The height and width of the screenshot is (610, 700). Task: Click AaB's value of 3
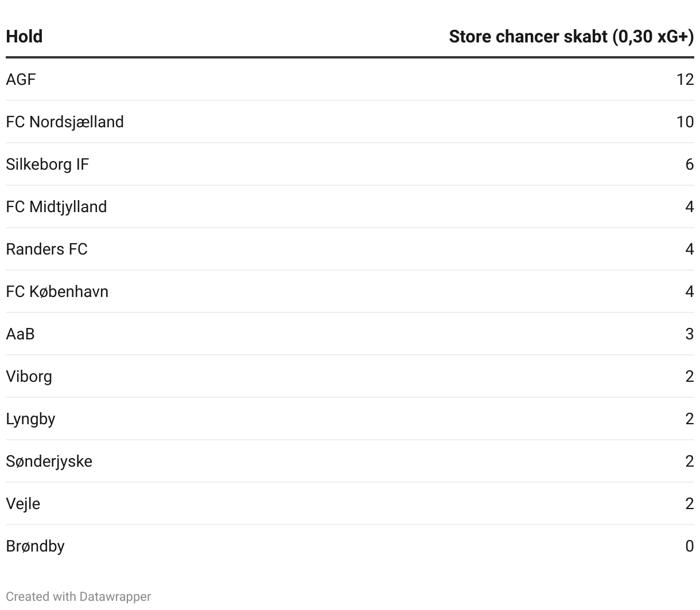pyautogui.click(x=690, y=334)
